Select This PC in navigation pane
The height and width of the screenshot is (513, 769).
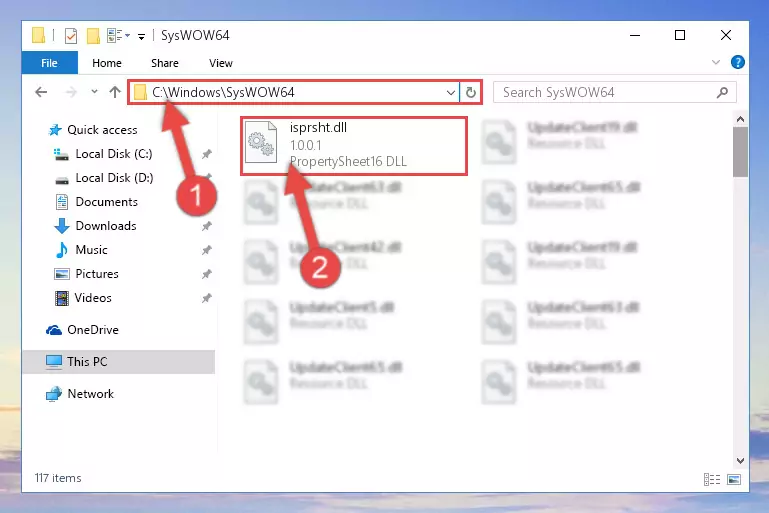(118, 361)
